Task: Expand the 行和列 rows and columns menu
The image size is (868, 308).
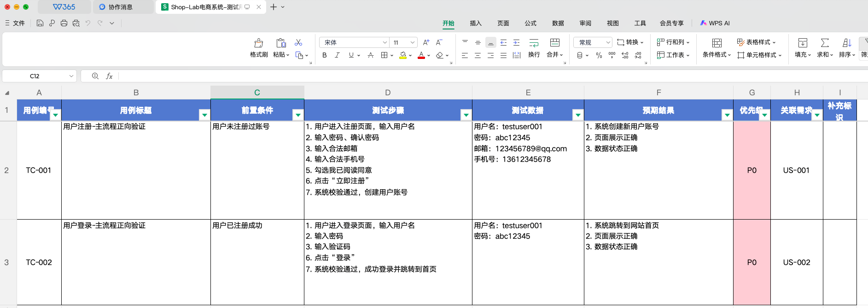Action: tap(673, 42)
